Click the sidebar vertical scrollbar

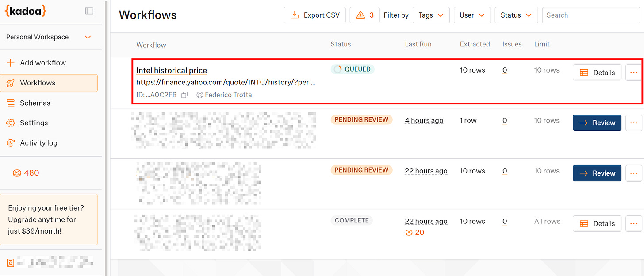pos(106,138)
